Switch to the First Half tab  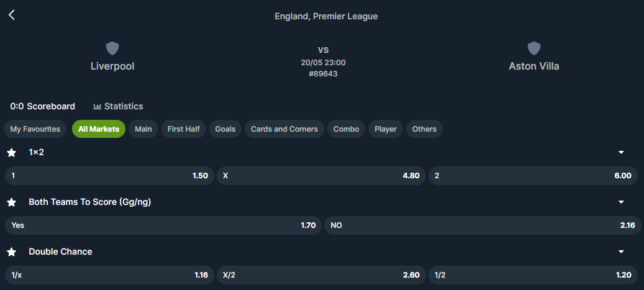(x=184, y=129)
